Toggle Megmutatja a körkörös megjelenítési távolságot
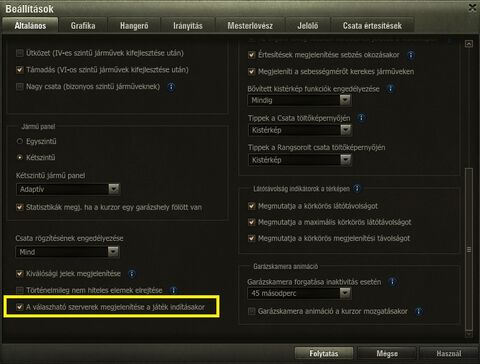480x364 pixels. (252, 238)
